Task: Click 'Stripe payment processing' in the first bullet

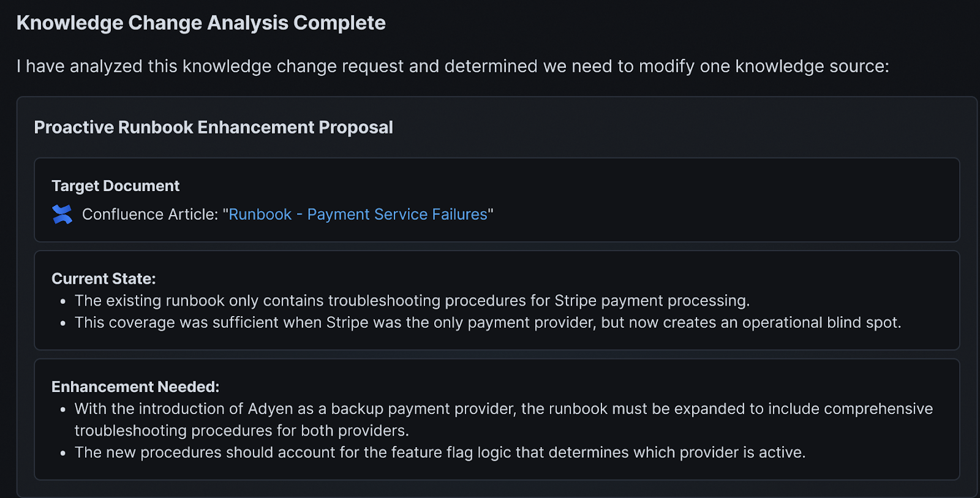Action: 651,301
